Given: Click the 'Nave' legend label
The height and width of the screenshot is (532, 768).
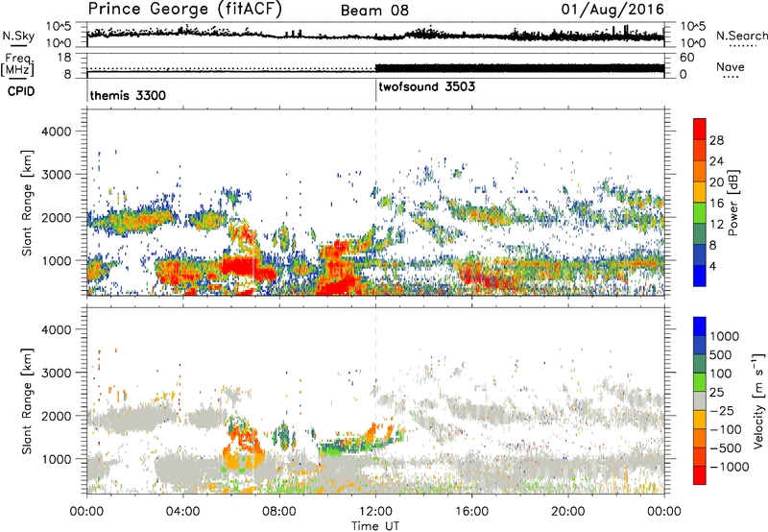Looking at the screenshot, I should click(x=731, y=67).
